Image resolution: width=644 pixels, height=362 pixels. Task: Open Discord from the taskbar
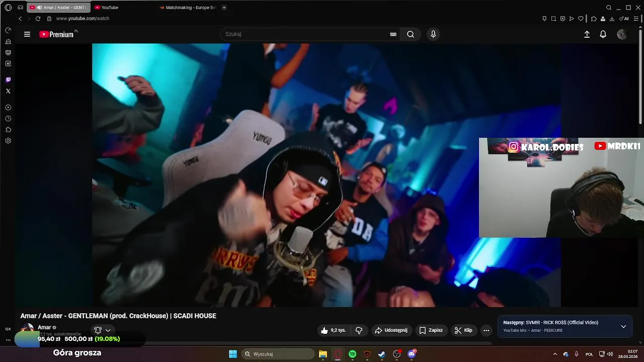(412, 354)
